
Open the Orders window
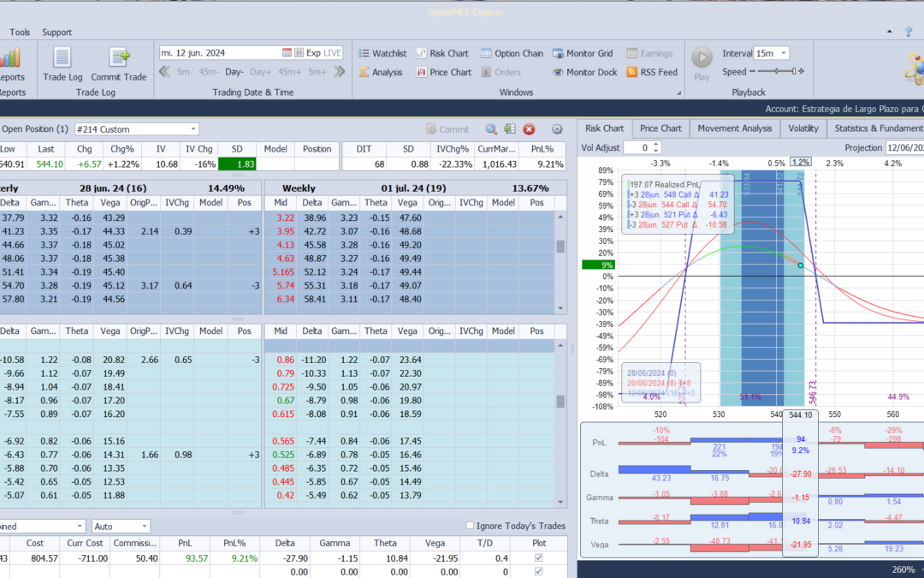pos(500,72)
